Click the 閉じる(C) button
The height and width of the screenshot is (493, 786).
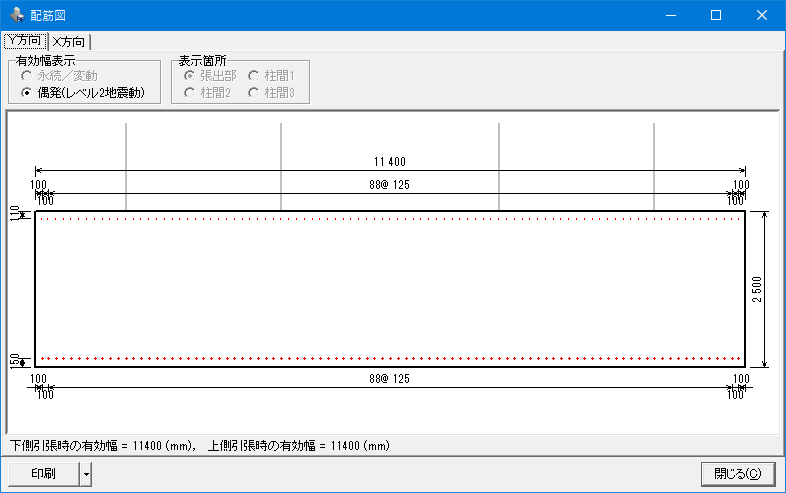tap(738, 474)
